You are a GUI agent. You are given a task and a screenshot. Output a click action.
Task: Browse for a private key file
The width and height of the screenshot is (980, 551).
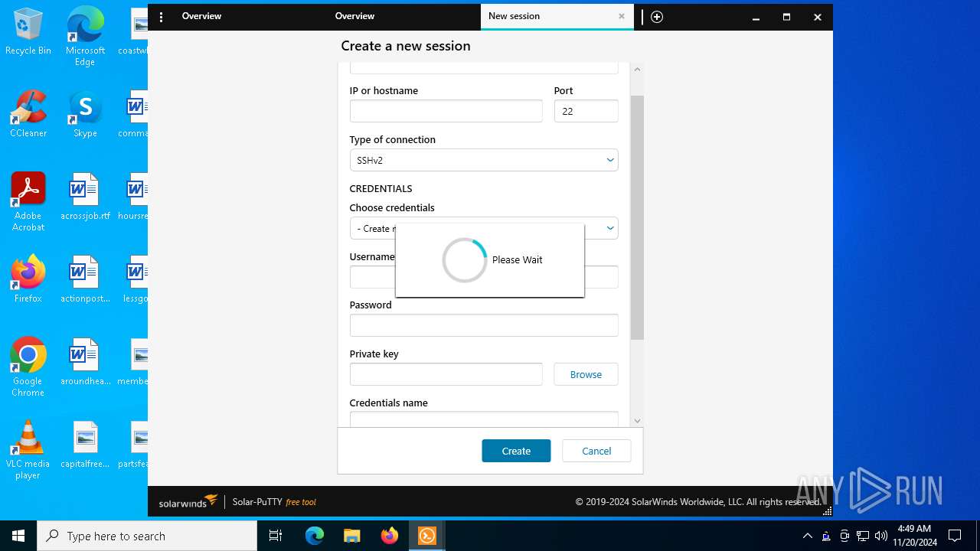[586, 374]
